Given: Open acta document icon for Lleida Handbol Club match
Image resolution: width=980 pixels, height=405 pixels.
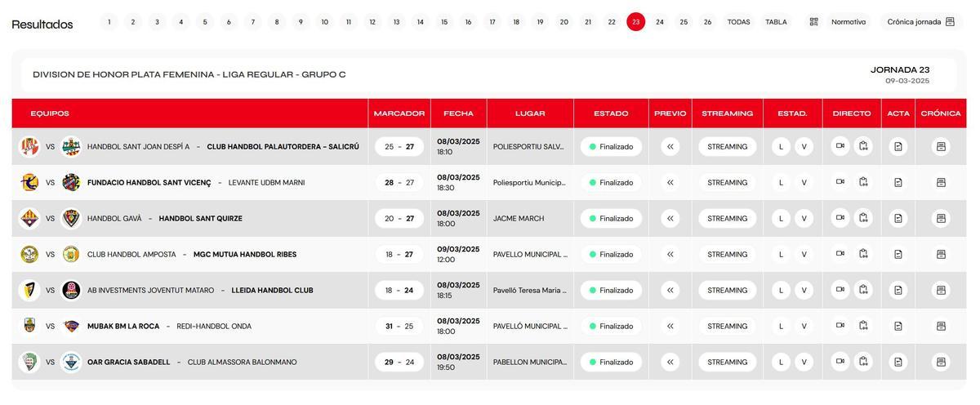Looking at the screenshot, I should [x=898, y=290].
